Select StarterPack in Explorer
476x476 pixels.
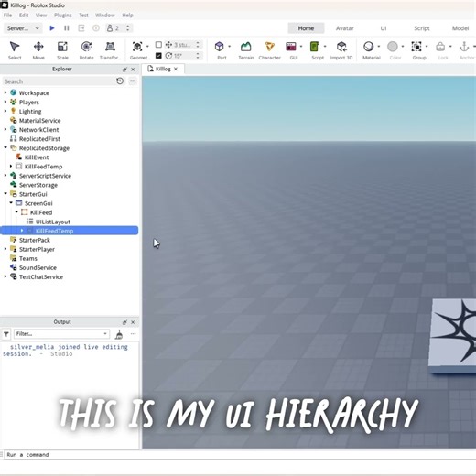[35, 240]
